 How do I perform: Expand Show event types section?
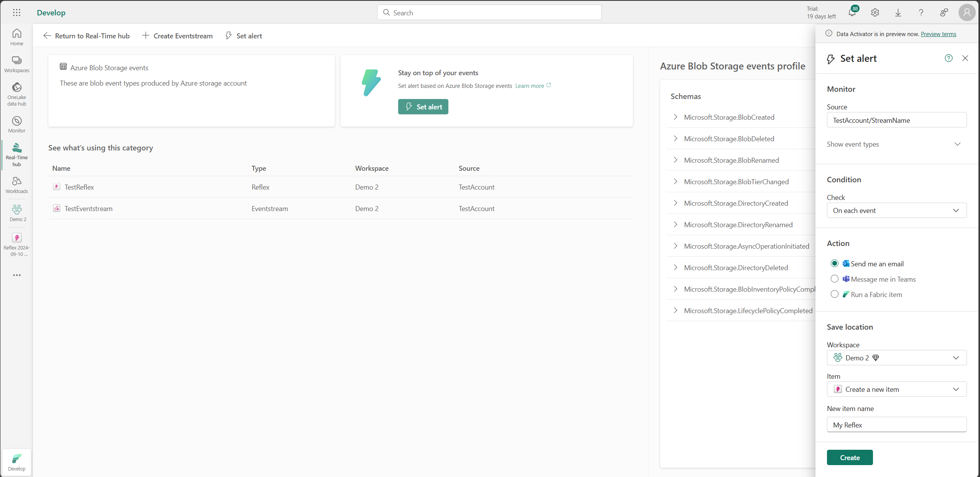tap(896, 144)
